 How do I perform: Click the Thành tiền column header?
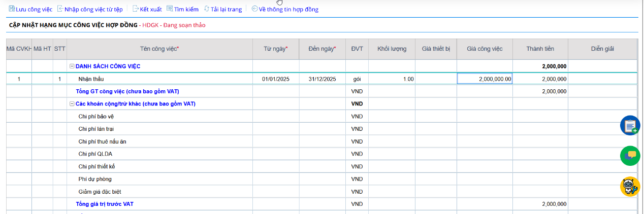click(x=540, y=49)
